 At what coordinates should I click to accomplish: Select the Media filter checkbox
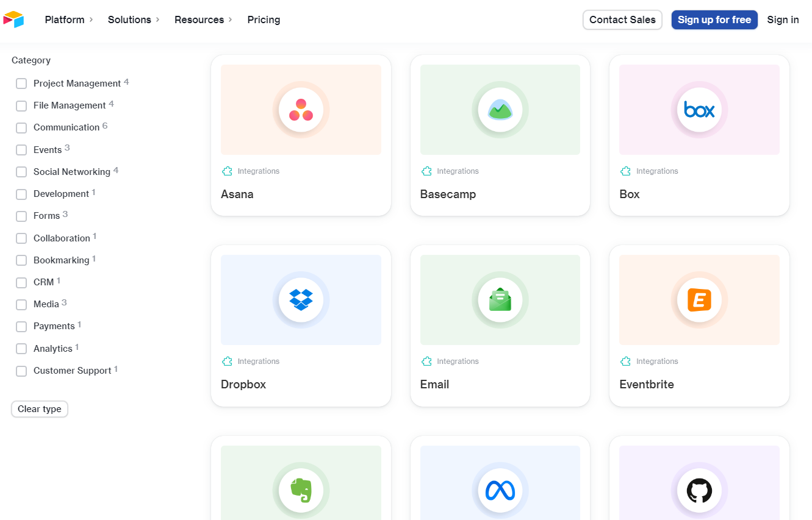pyautogui.click(x=21, y=304)
